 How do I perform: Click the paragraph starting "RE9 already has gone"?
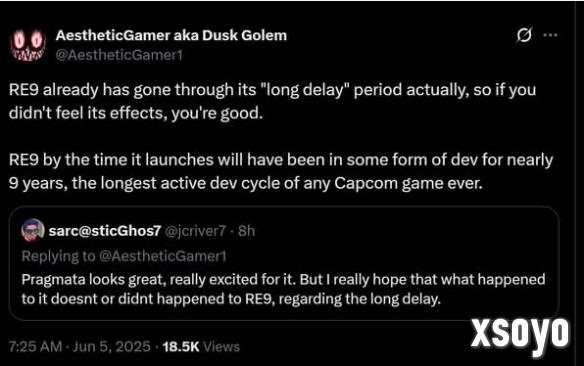[272, 101]
